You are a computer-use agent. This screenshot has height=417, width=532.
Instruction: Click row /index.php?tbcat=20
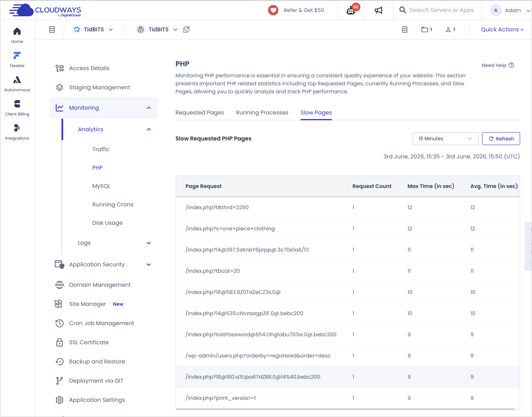pyautogui.click(x=348, y=271)
